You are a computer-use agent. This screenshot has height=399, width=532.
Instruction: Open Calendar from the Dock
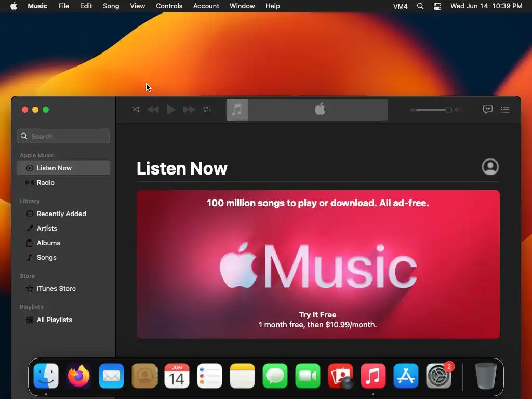tap(177, 376)
